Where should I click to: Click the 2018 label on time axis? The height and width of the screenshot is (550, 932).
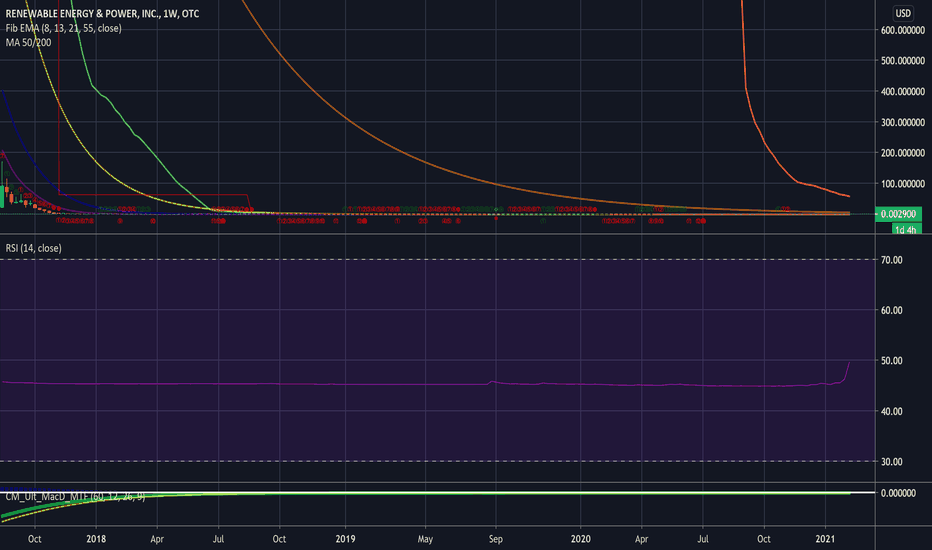pyautogui.click(x=96, y=539)
